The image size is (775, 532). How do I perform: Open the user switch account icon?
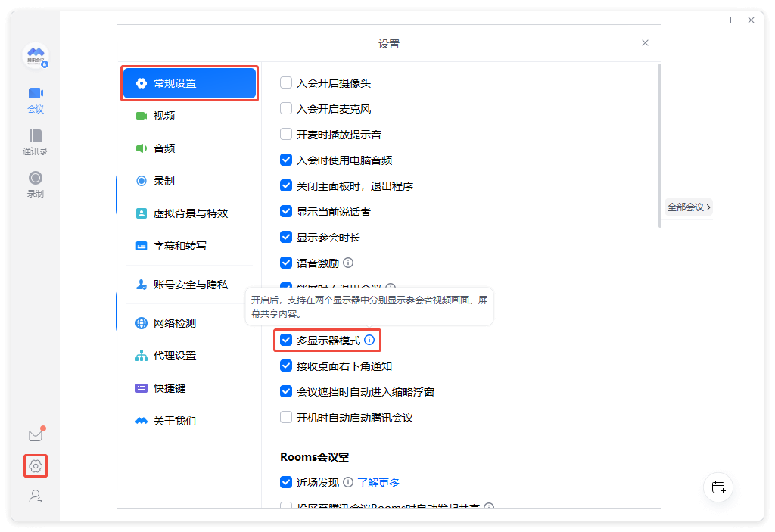coord(36,496)
